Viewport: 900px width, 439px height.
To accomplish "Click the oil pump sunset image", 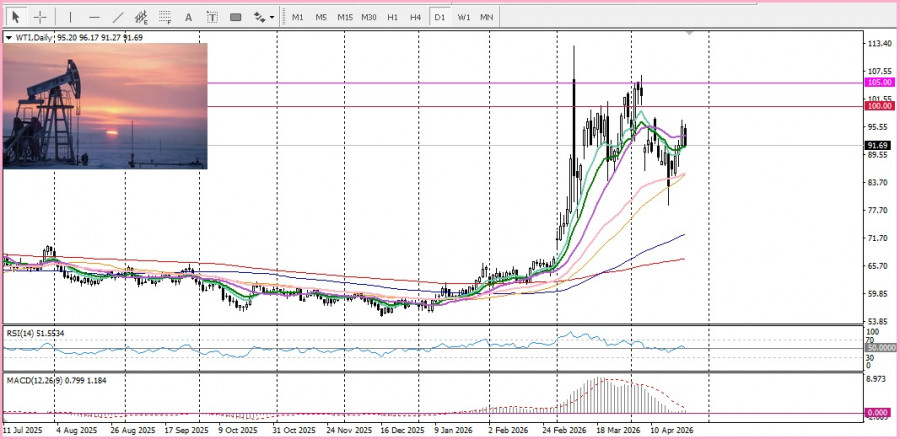I will tap(105, 106).
